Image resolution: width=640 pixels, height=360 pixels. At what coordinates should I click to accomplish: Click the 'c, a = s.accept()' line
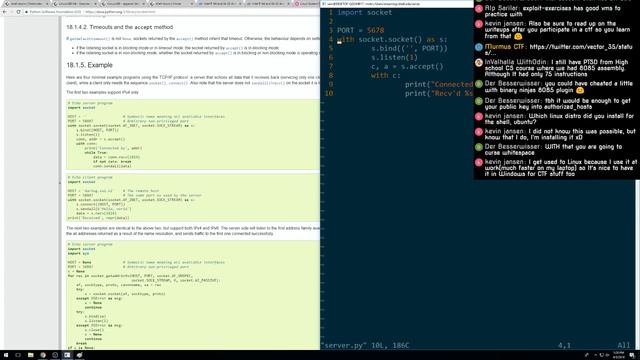pyautogui.click(x=407, y=66)
